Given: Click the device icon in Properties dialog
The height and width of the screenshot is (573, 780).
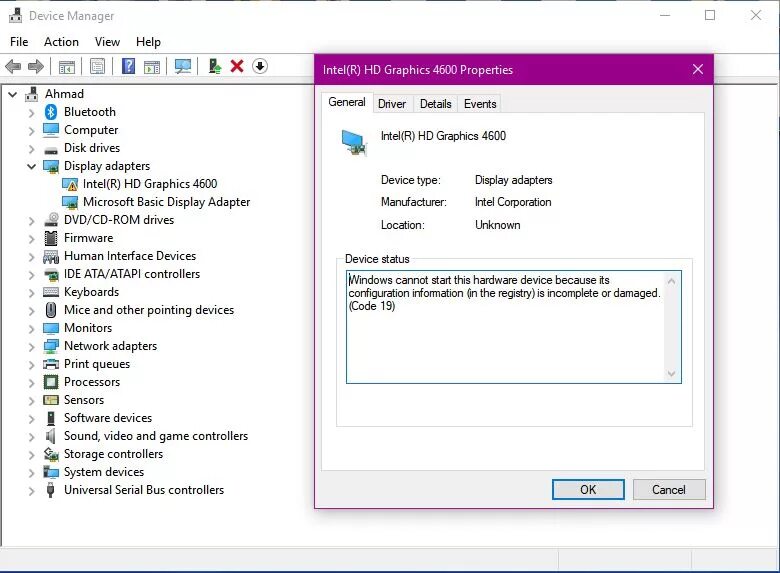Looking at the screenshot, I should click(354, 143).
